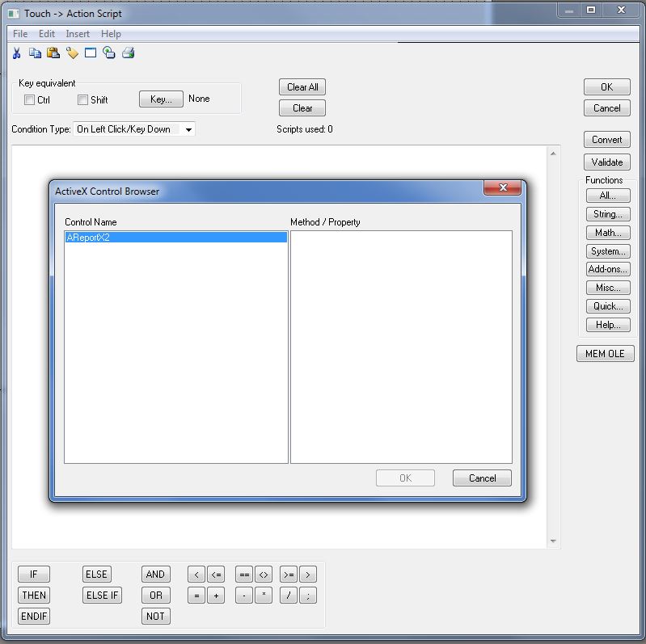Click the ActiveX insert icon beside printer
Viewport: 646px width, 644px height.
109,53
